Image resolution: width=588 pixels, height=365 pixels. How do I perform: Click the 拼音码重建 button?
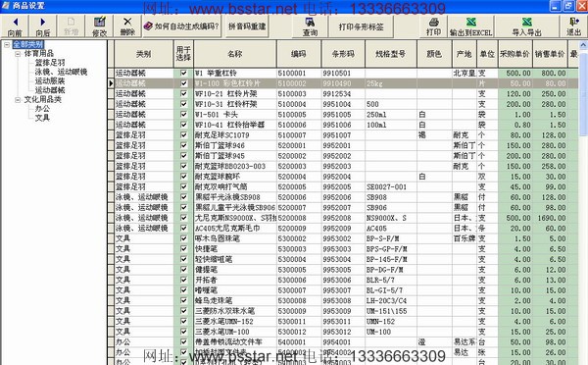coord(247,26)
